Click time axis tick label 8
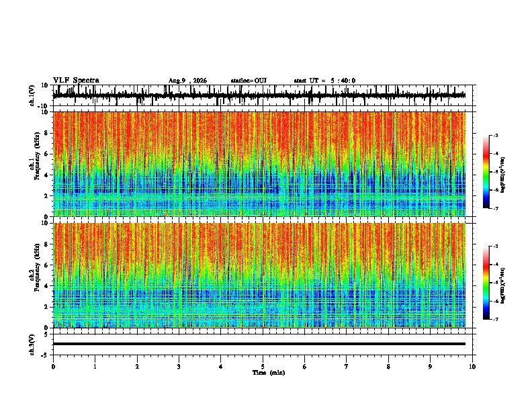The height and width of the screenshot is (411, 532). [388, 367]
